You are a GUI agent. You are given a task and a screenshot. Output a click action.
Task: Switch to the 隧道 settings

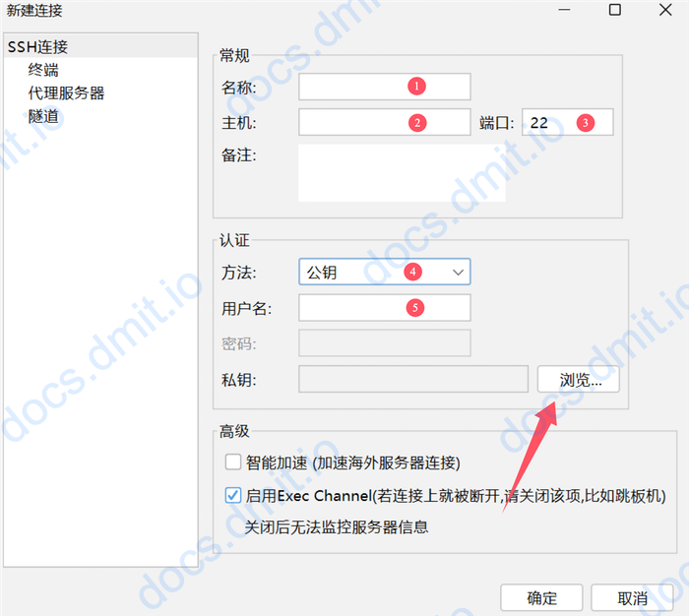click(x=43, y=116)
